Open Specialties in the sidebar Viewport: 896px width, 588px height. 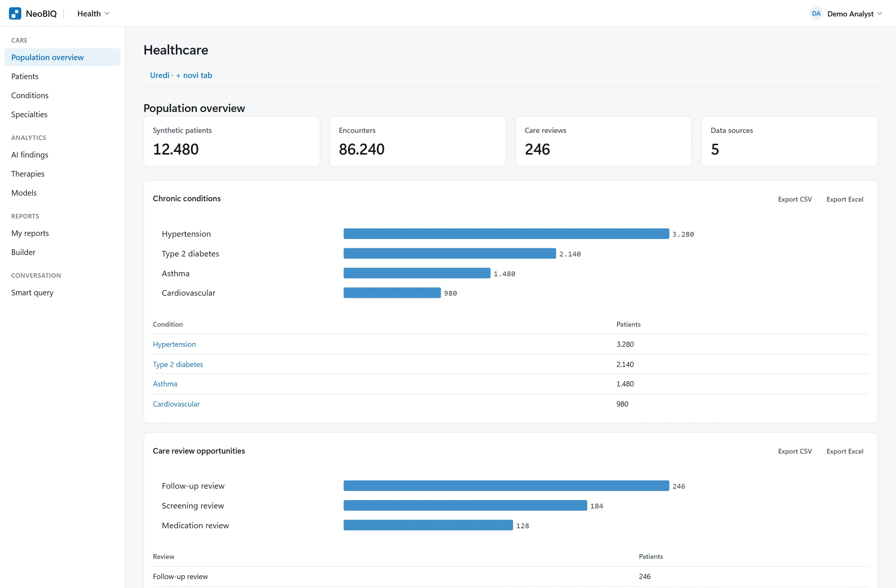29,115
